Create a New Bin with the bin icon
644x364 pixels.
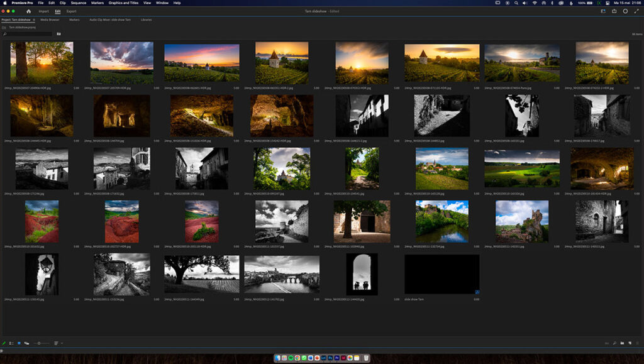point(622,343)
